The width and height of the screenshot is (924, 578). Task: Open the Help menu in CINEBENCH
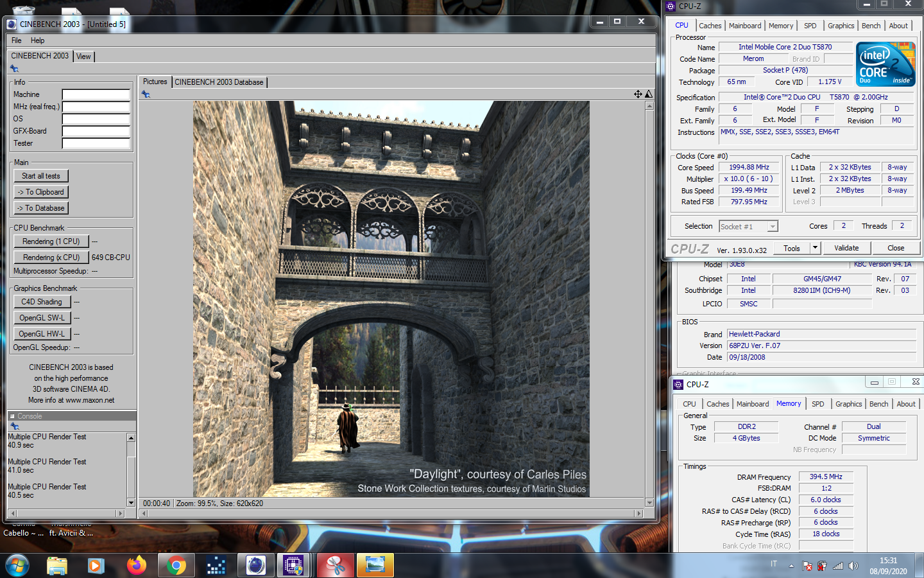(38, 40)
